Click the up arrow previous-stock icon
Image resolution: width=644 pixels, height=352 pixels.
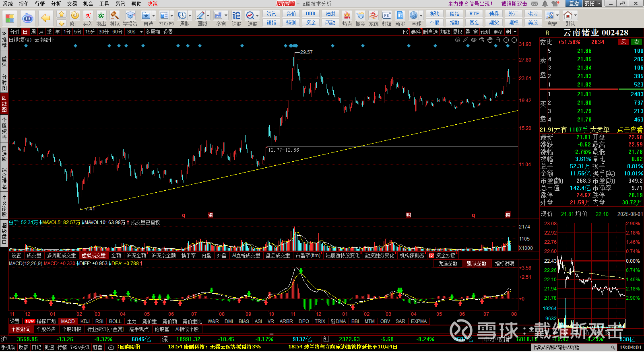point(62,14)
